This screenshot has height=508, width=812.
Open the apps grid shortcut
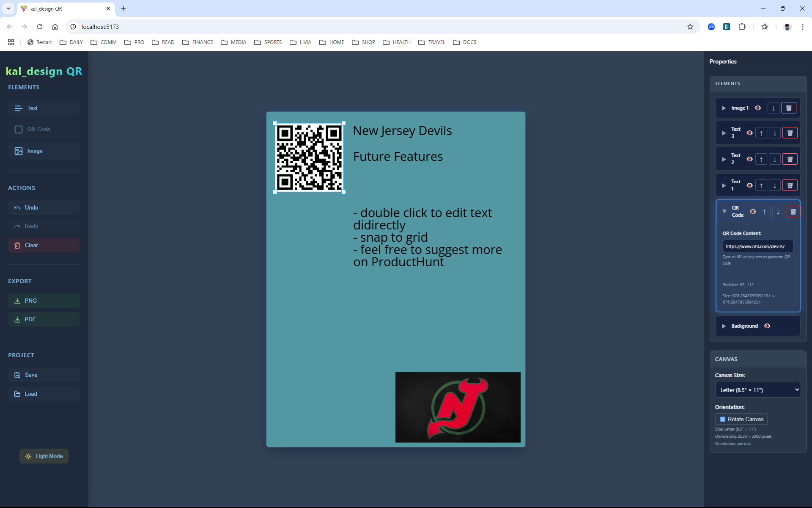click(x=11, y=42)
